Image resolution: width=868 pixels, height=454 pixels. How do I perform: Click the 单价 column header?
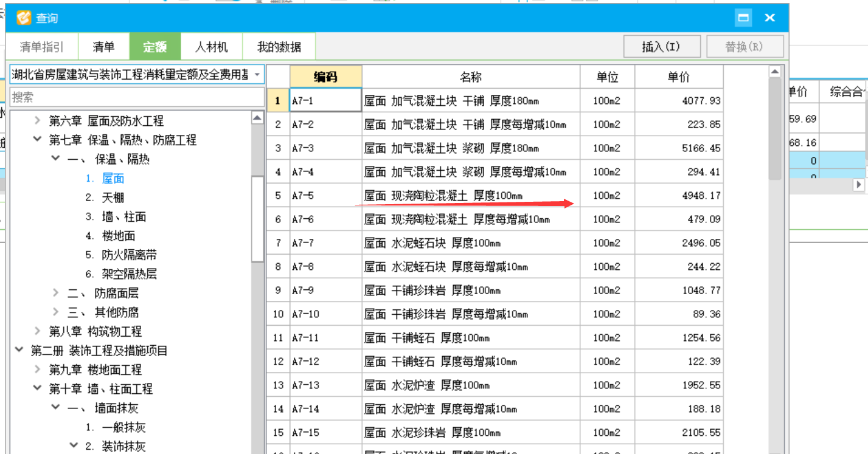[679, 77]
